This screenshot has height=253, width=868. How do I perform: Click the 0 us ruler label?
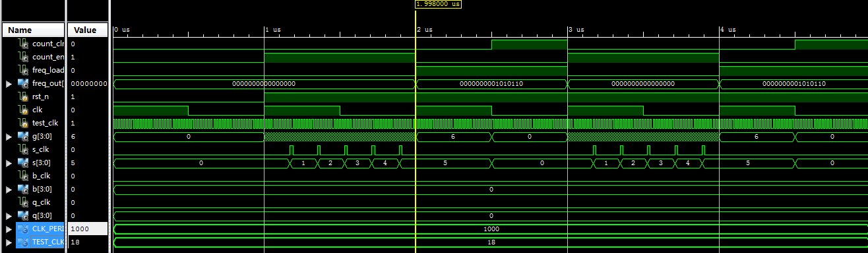coord(121,30)
